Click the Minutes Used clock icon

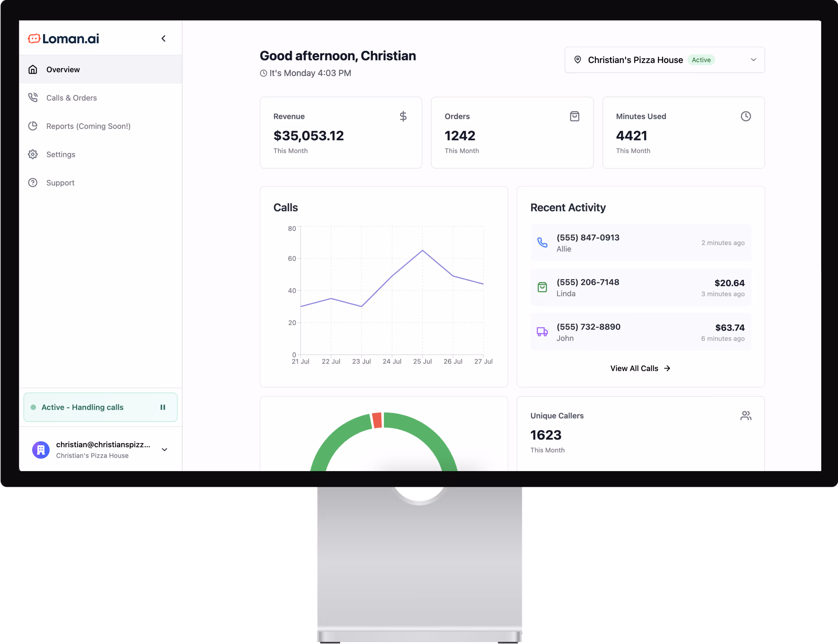point(746,117)
